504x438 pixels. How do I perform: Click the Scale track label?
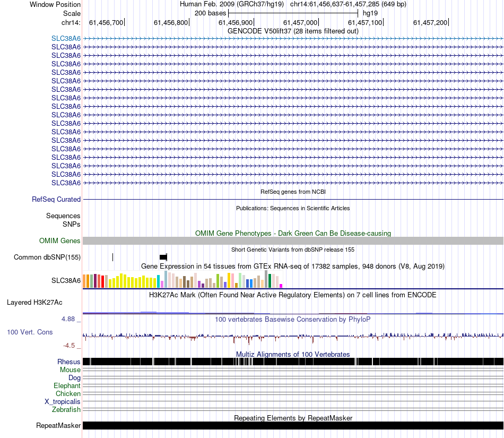pyautogui.click(x=72, y=13)
